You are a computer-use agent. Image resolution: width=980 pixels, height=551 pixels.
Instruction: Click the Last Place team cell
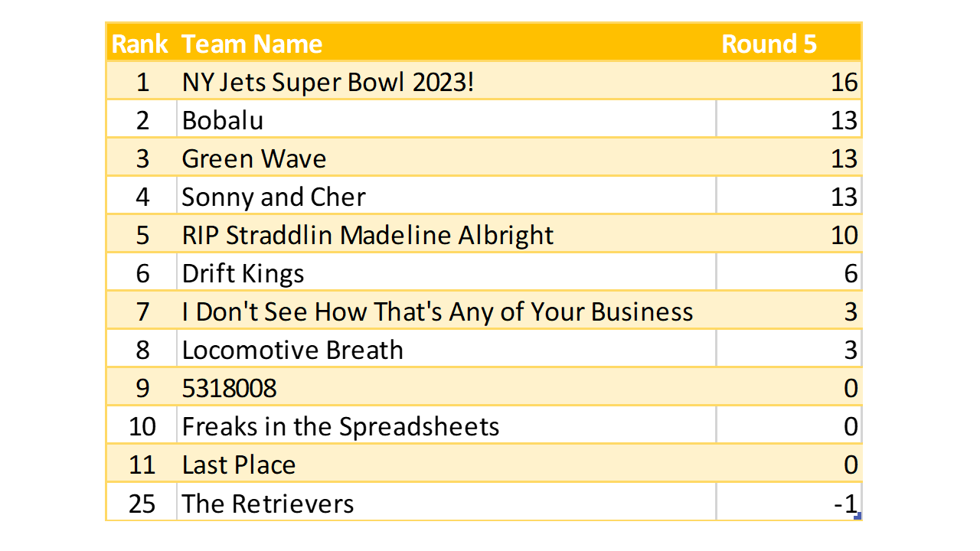(239, 465)
